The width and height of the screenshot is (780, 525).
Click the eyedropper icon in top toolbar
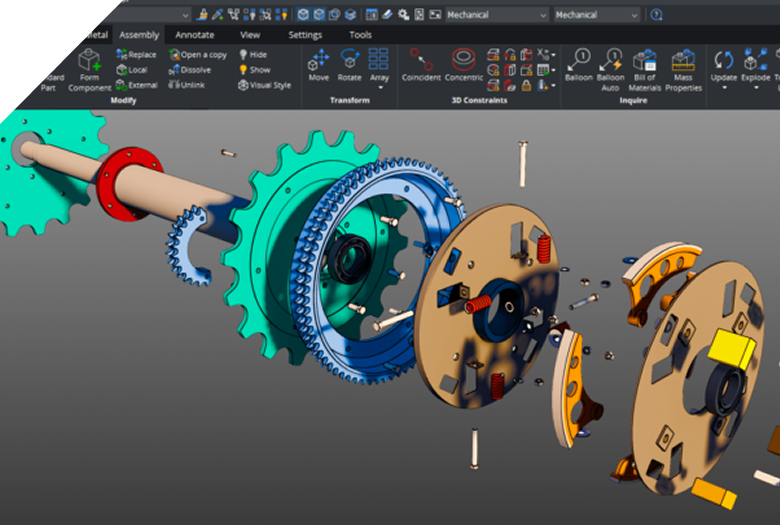217,14
